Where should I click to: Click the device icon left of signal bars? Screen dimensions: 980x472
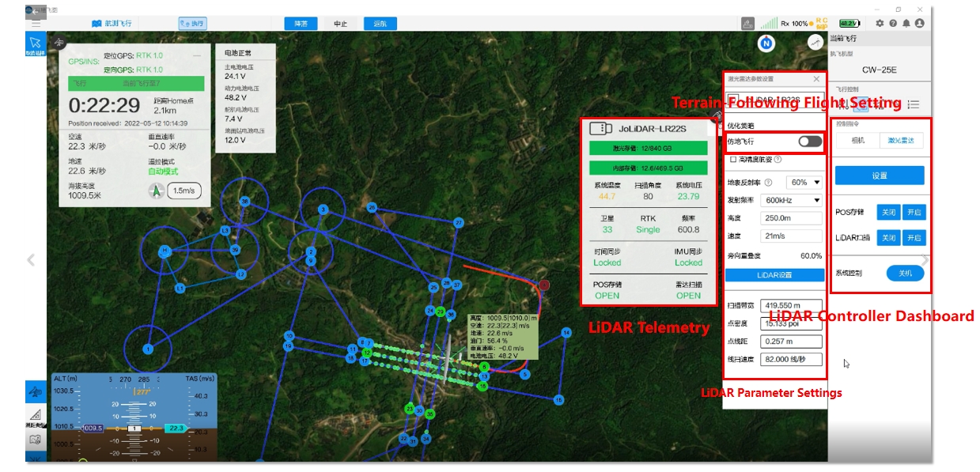(748, 24)
